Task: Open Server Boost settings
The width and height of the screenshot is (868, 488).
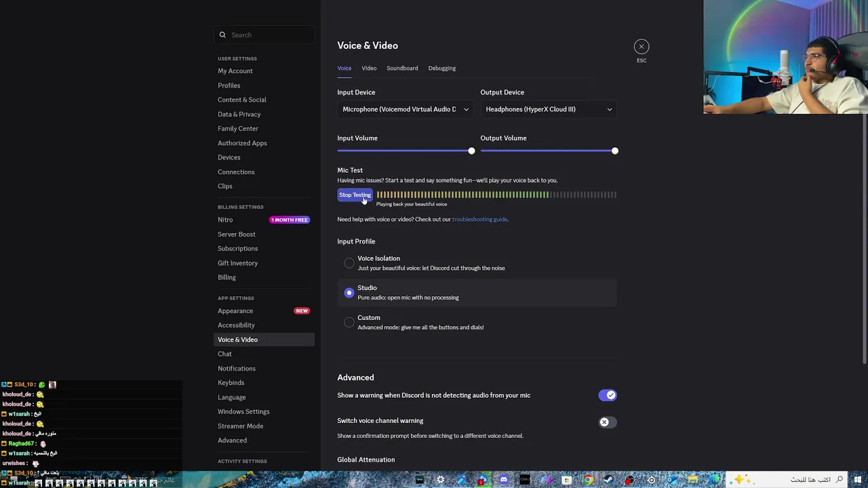Action: pyautogui.click(x=237, y=235)
